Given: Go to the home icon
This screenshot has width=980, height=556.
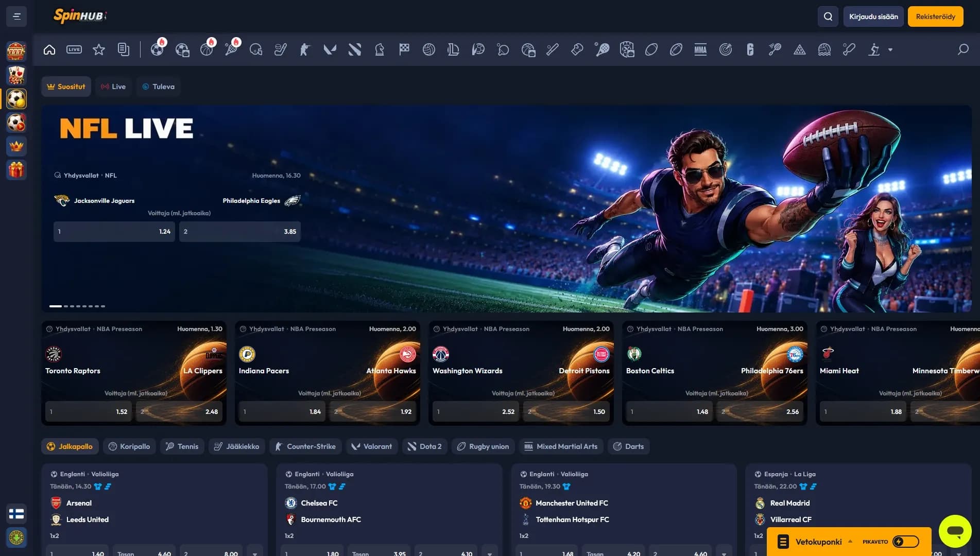Looking at the screenshot, I should [x=49, y=50].
